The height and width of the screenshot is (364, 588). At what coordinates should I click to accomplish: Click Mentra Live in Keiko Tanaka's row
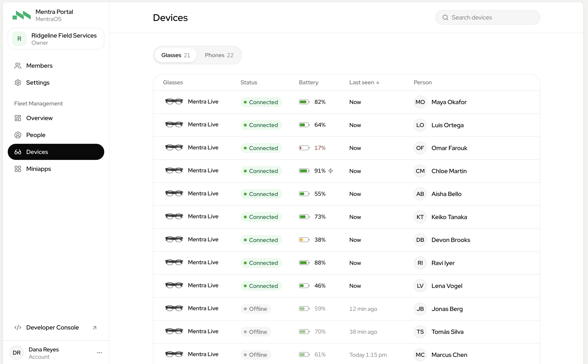203,216
